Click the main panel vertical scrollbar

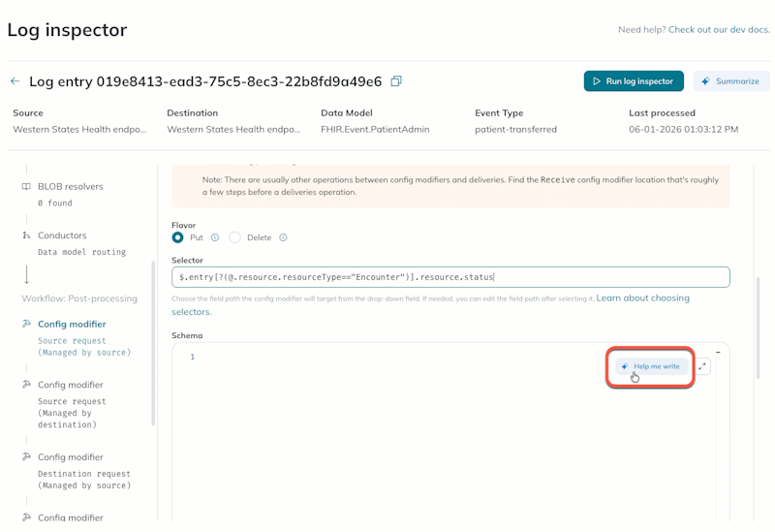[758, 328]
